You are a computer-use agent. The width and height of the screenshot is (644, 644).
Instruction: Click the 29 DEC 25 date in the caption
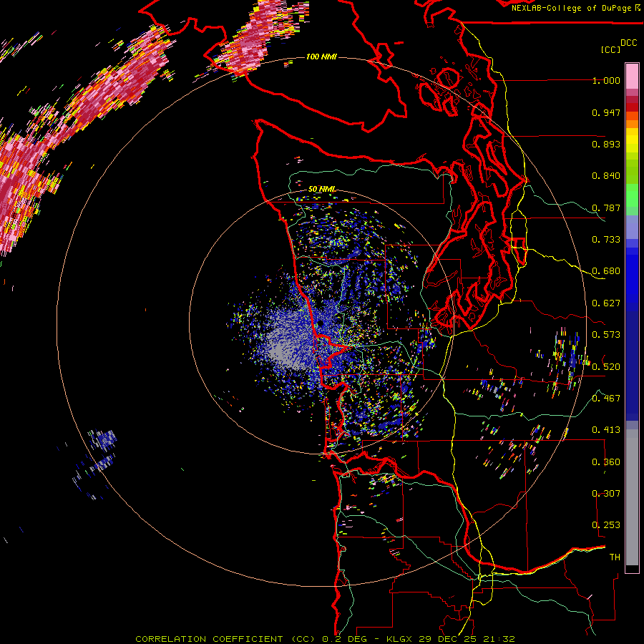click(449, 639)
